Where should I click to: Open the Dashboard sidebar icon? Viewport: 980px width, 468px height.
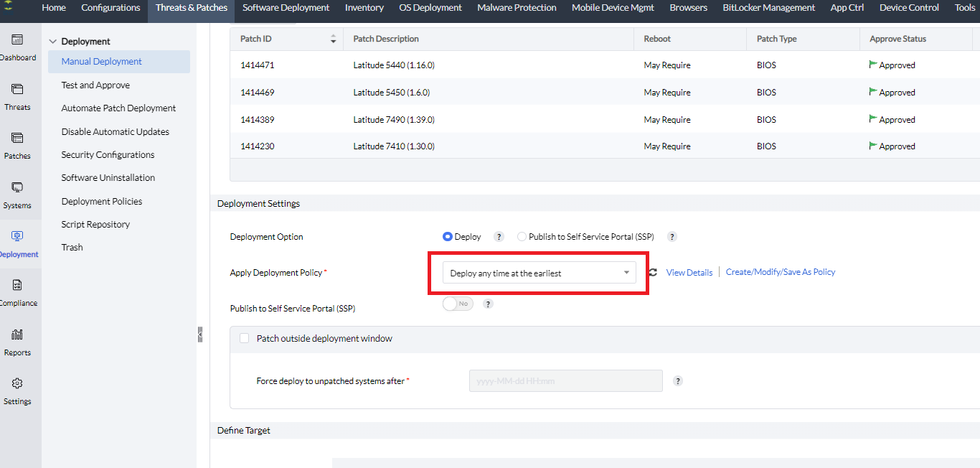17,41
